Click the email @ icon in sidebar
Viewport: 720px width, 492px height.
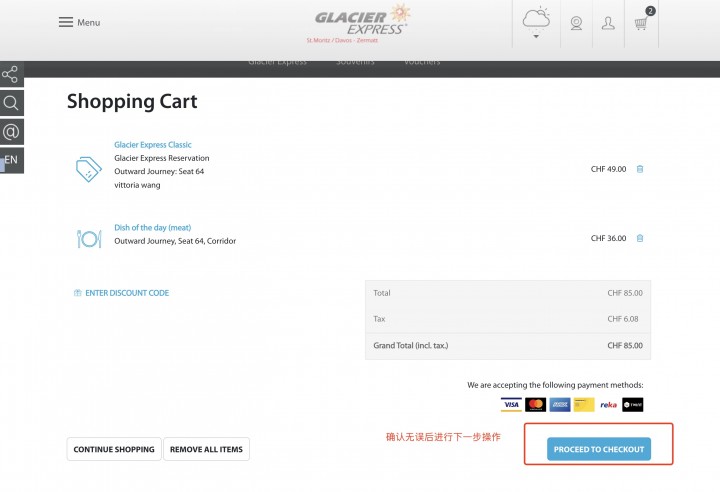click(x=11, y=132)
